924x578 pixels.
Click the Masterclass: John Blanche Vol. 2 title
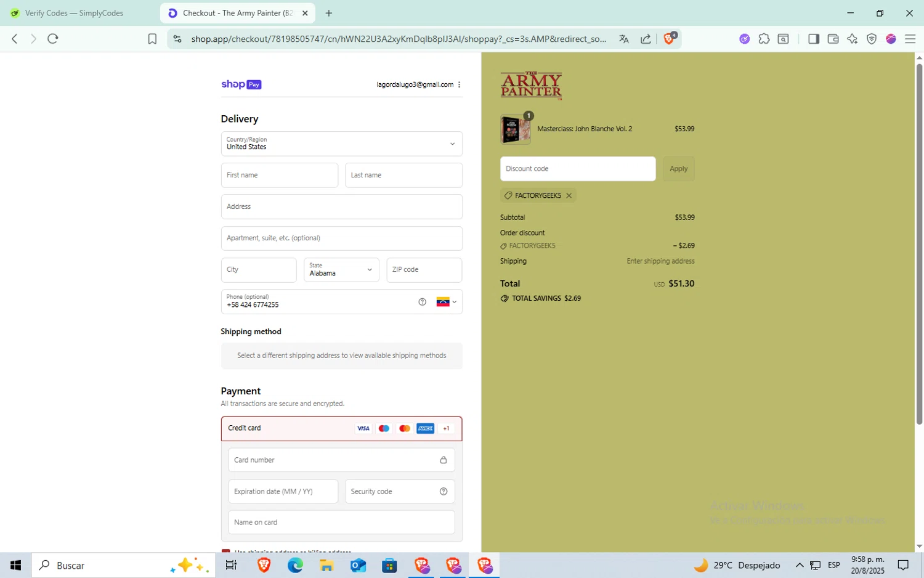click(x=585, y=129)
